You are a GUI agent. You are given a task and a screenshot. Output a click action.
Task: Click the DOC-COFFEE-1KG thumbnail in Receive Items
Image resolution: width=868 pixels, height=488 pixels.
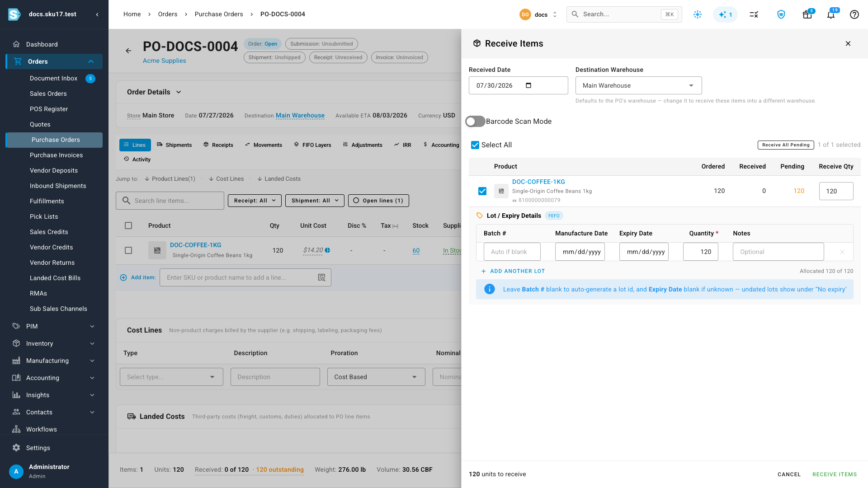(x=501, y=191)
